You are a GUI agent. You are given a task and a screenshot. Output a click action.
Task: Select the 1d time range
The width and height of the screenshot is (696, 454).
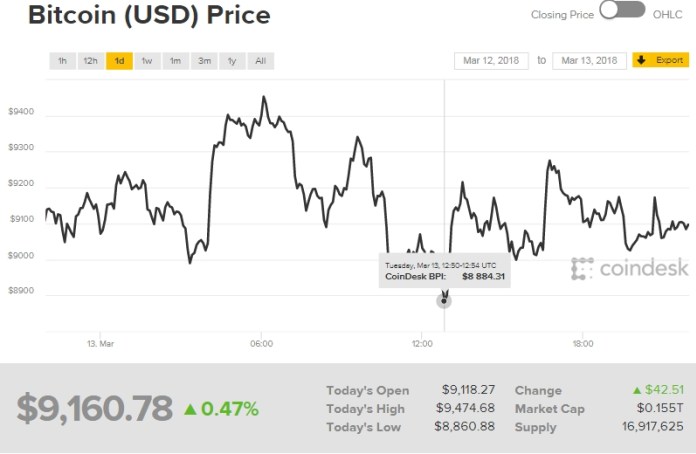pos(119,61)
